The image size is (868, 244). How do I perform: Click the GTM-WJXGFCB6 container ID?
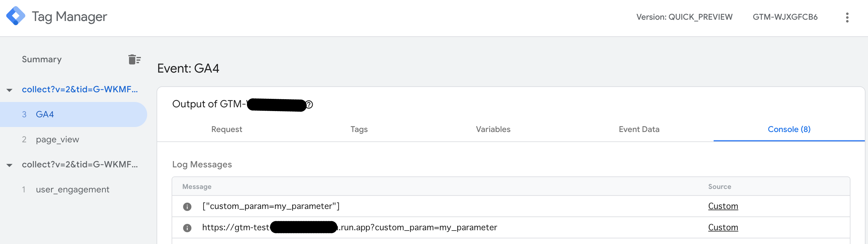click(785, 17)
